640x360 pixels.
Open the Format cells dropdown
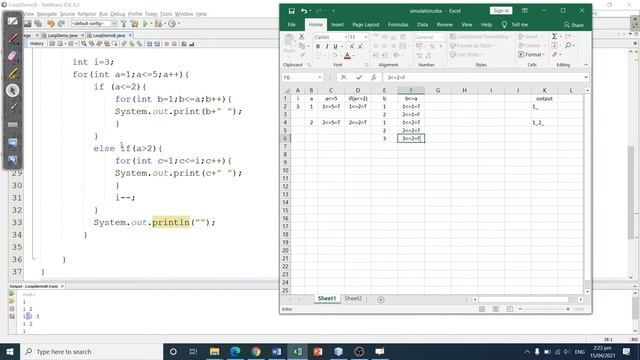click(531, 54)
